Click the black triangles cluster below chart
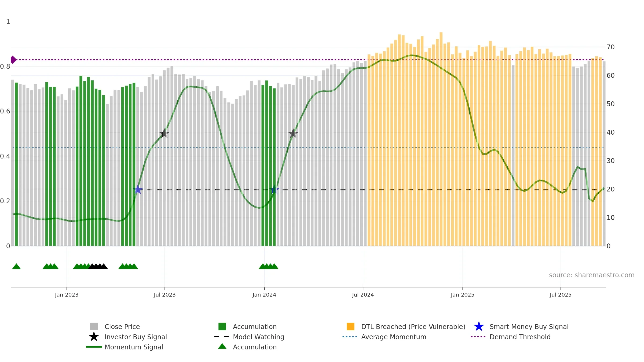 pos(98,266)
